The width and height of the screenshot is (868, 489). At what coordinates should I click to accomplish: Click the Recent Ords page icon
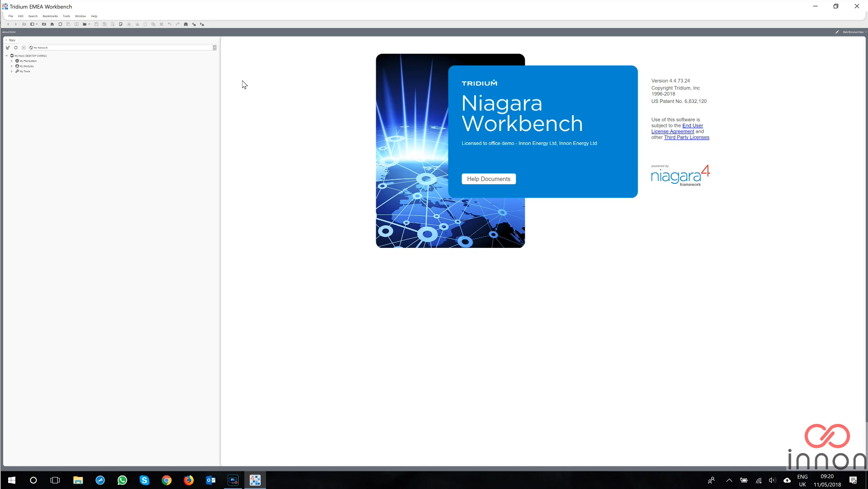tap(121, 24)
